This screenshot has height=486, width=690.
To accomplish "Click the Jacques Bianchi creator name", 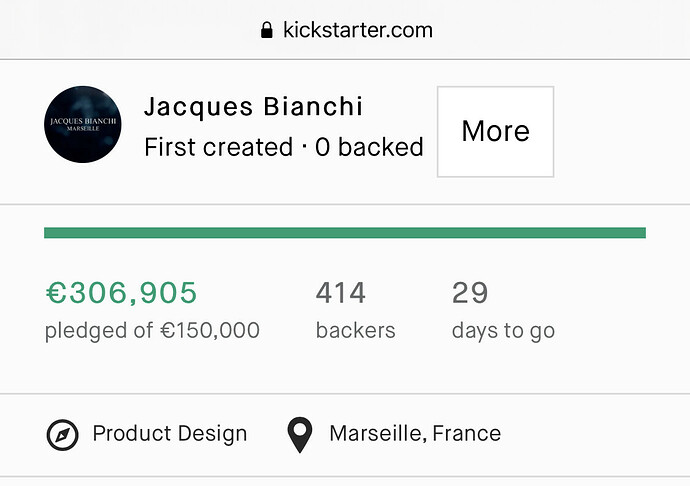I will 254,107.
